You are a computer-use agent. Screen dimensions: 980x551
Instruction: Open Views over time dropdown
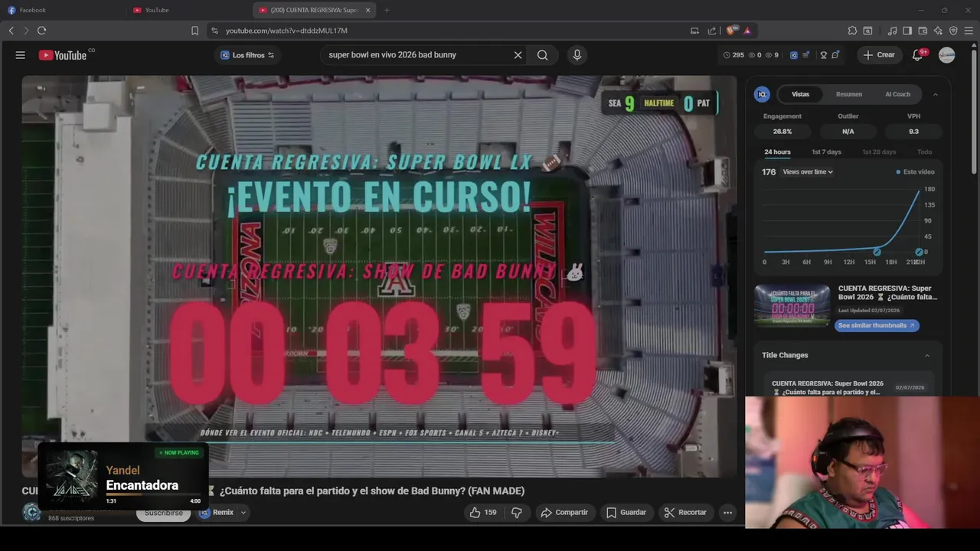click(x=808, y=172)
